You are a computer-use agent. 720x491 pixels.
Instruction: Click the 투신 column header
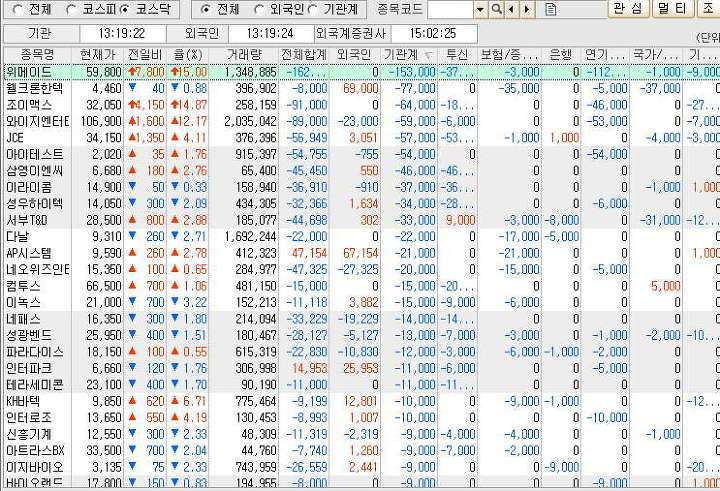point(457,55)
